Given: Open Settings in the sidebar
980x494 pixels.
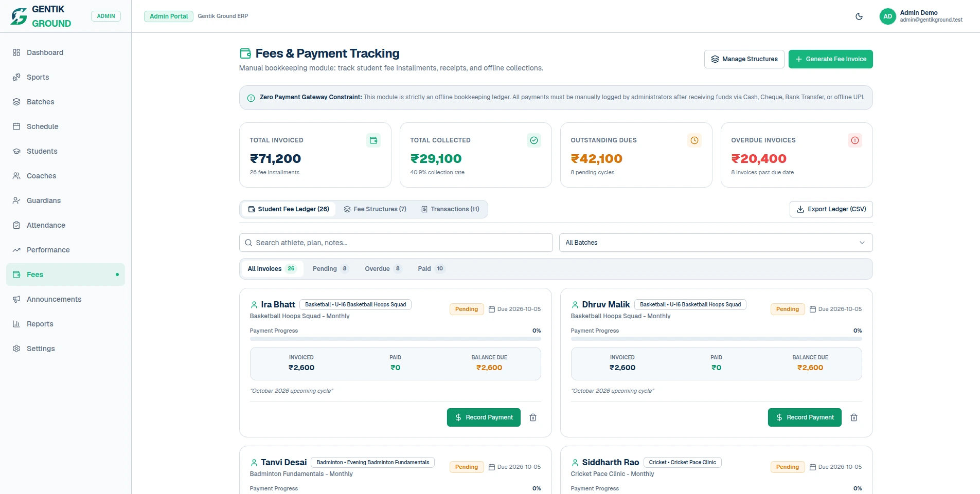Looking at the screenshot, I should (x=65, y=349).
